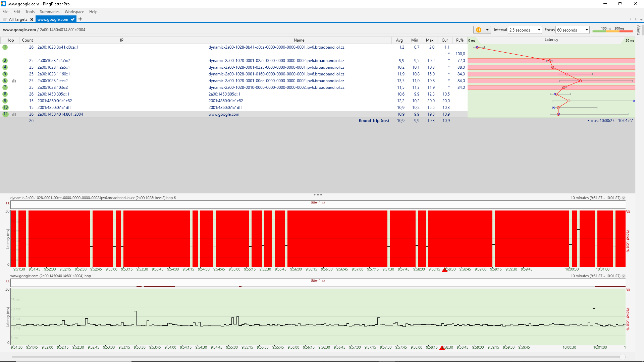
Task: Click the green hop 1 number badge
Action: tap(5, 47)
